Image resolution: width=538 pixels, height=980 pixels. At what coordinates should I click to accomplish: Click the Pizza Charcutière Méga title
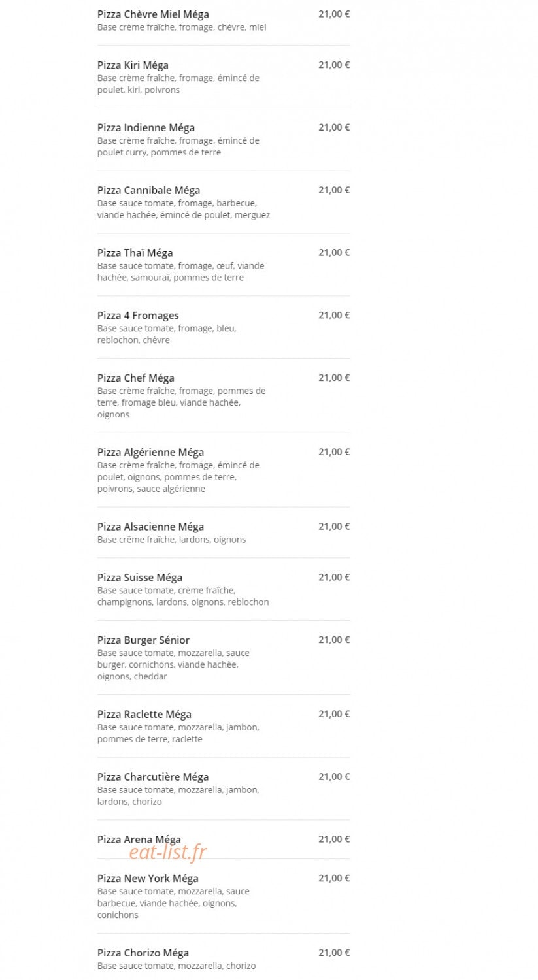[x=153, y=777]
